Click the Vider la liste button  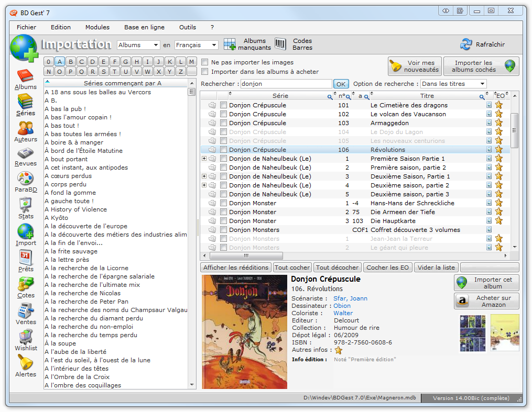coord(436,268)
